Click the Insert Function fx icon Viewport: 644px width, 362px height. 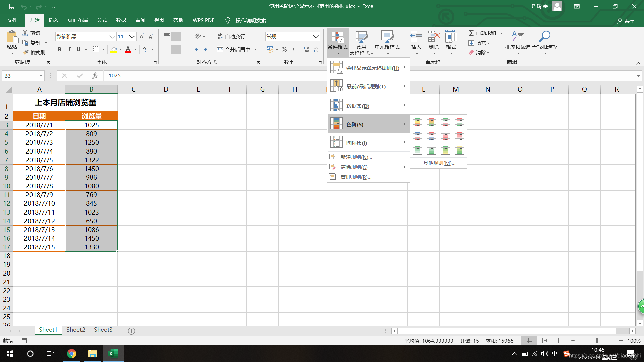pos(95,76)
